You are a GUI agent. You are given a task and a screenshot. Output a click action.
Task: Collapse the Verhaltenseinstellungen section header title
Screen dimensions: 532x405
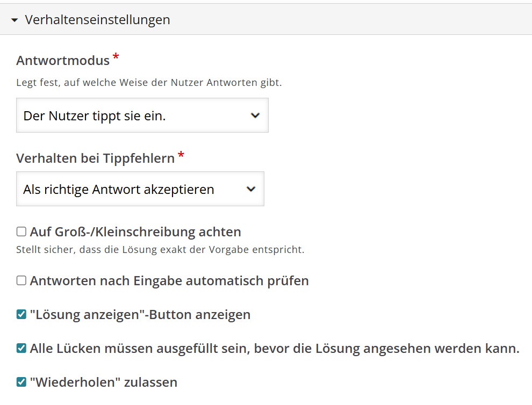tap(97, 20)
